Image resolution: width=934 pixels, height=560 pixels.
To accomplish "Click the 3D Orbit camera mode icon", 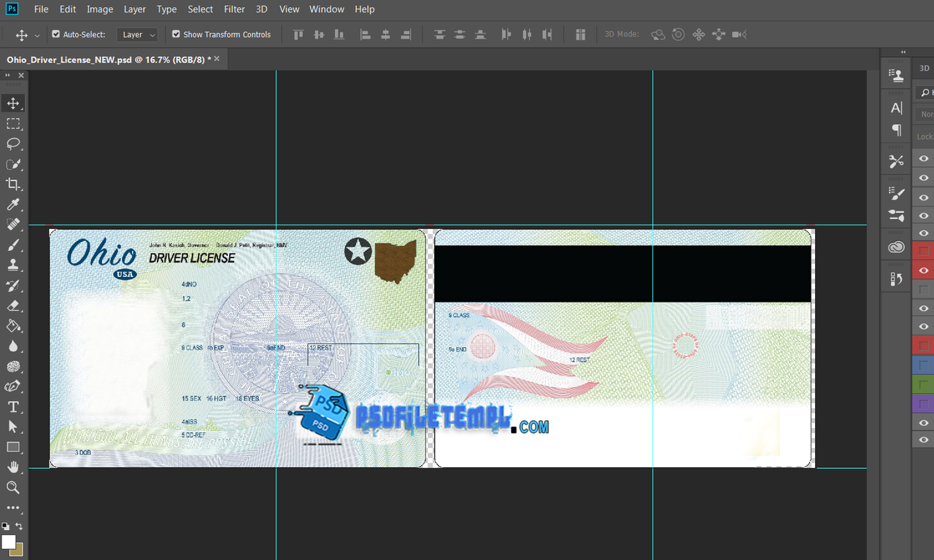I will (657, 34).
